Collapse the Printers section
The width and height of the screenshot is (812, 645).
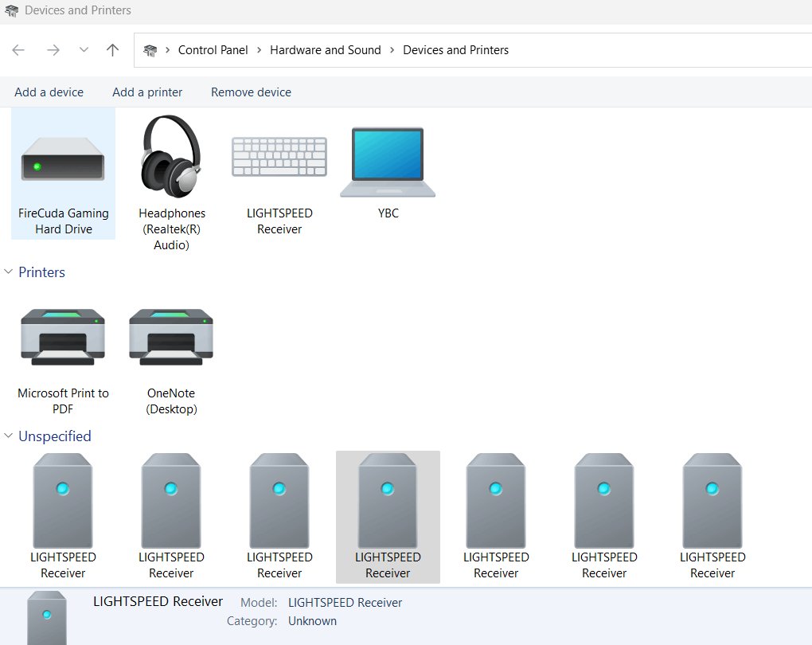tap(8, 272)
